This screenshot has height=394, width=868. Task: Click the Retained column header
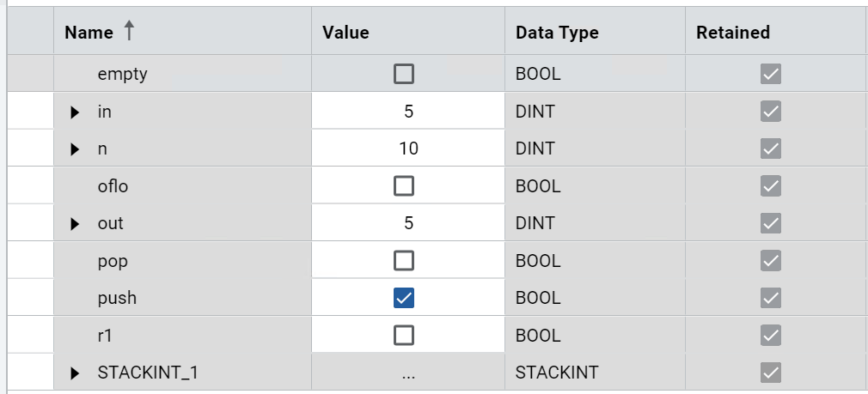pyautogui.click(x=732, y=33)
